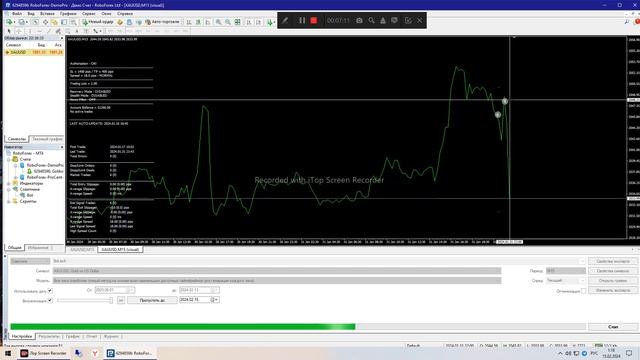Click the Изменить эксперта button
Viewport: 640px width, 360px height.
click(613, 291)
